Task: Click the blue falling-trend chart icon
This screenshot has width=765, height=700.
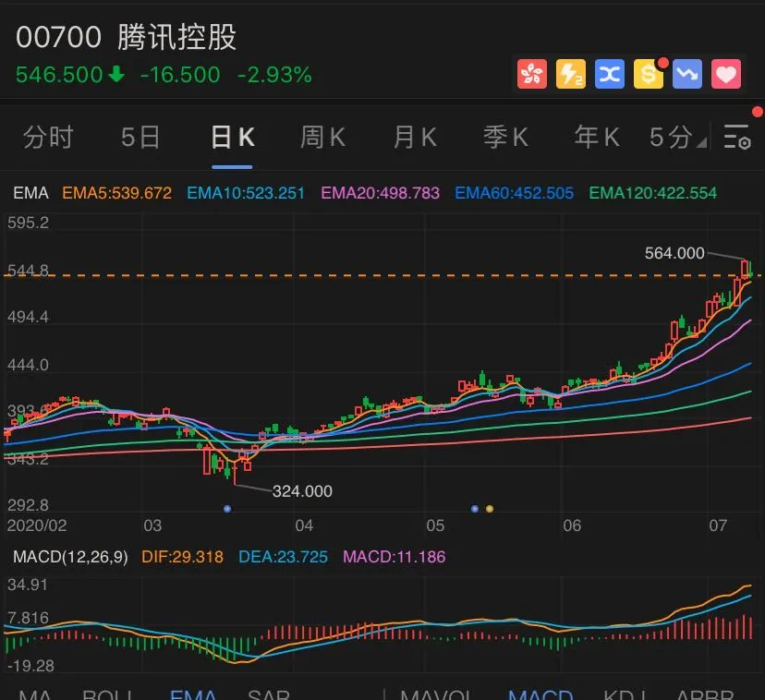Action: coord(687,74)
